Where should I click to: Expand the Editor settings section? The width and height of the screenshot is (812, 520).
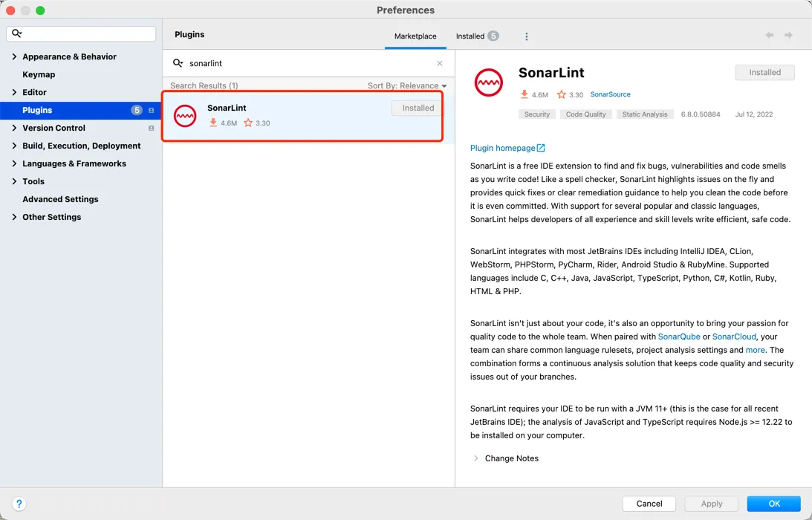(14, 92)
